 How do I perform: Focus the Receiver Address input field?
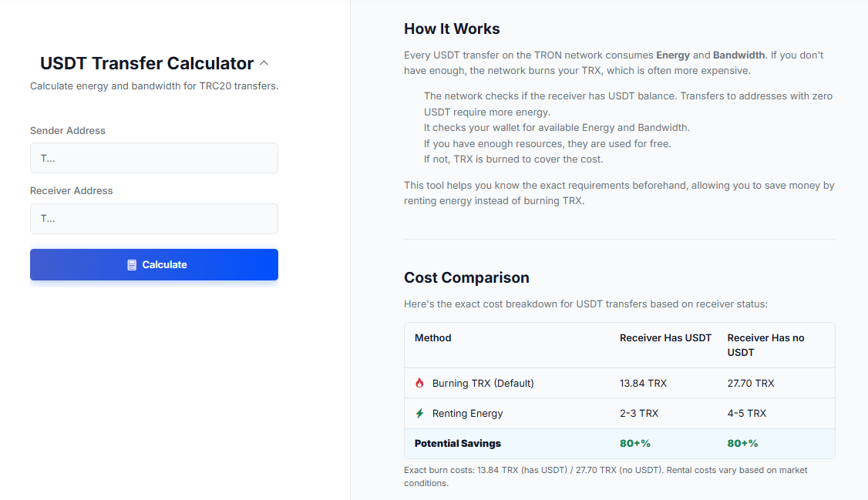(154, 219)
